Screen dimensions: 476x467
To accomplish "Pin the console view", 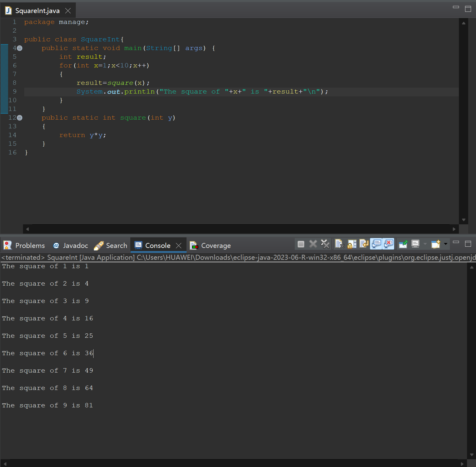I will pos(403,244).
